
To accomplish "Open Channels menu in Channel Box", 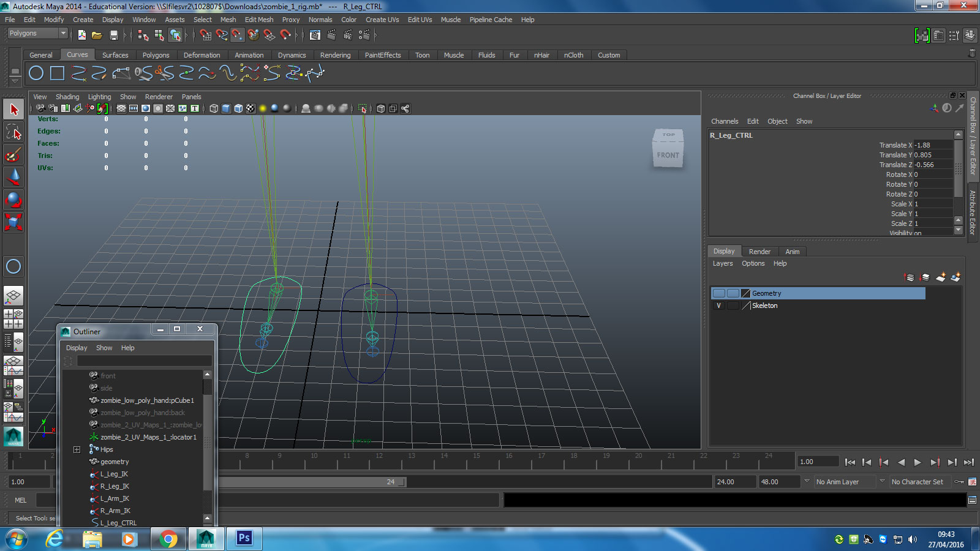I will [725, 121].
